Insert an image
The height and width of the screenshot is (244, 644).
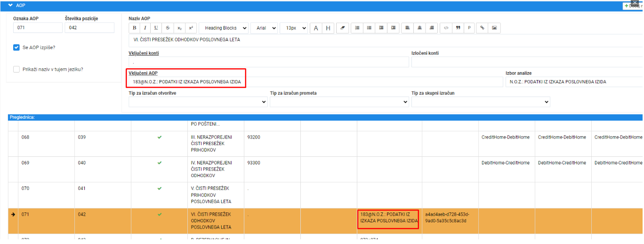(x=494, y=28)
